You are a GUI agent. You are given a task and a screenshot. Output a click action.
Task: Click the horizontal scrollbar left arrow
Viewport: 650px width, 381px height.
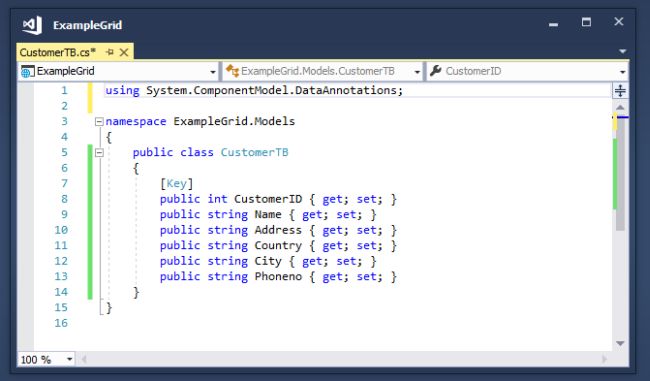(x=84, y=359)
